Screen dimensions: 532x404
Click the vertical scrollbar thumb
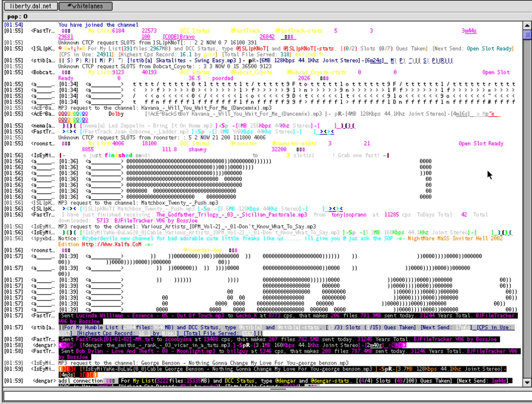pyautogui.click(x=527, y=35)
